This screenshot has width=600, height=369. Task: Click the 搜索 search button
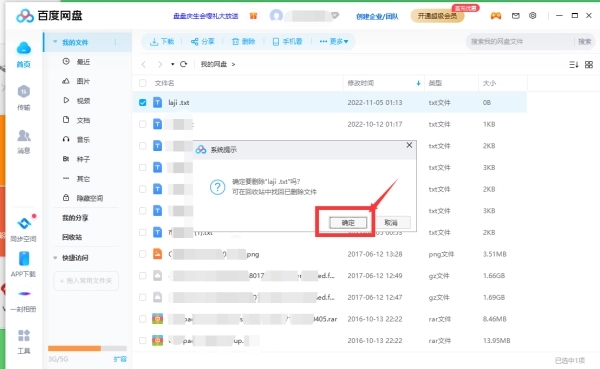[584, 41]
